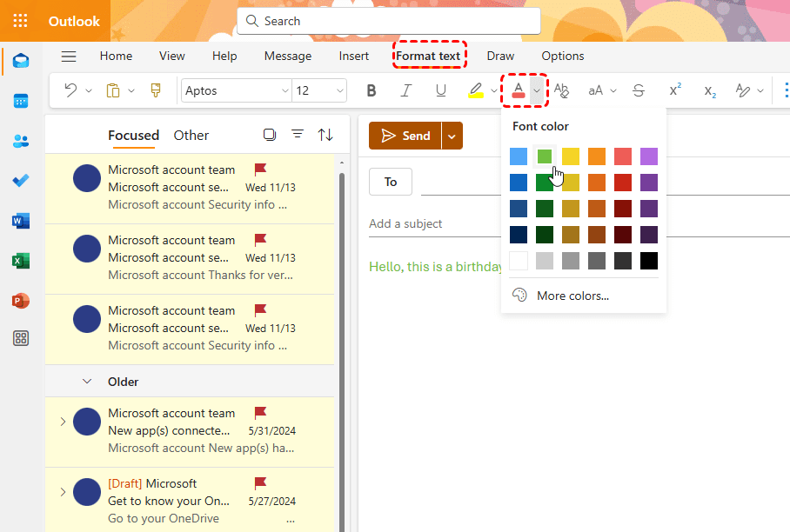This screenshot has height=532, width=790.
Task: Click the superscript button
Action: [x=674, y=90]
